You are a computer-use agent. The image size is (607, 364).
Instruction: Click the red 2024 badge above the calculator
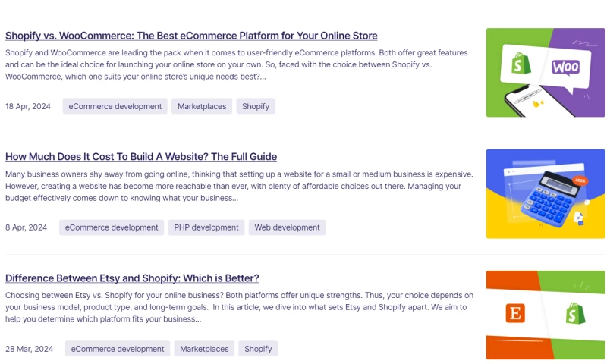[x=580, y=181]
